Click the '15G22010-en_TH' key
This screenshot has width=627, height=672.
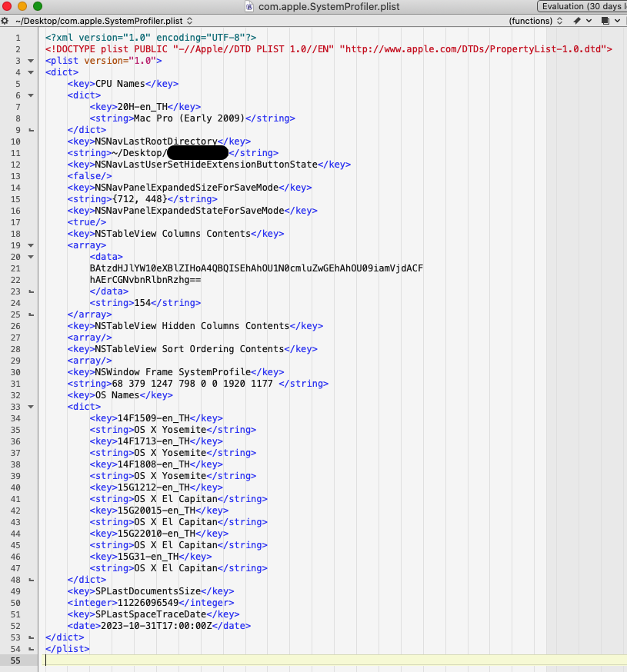tap(156, 534)
